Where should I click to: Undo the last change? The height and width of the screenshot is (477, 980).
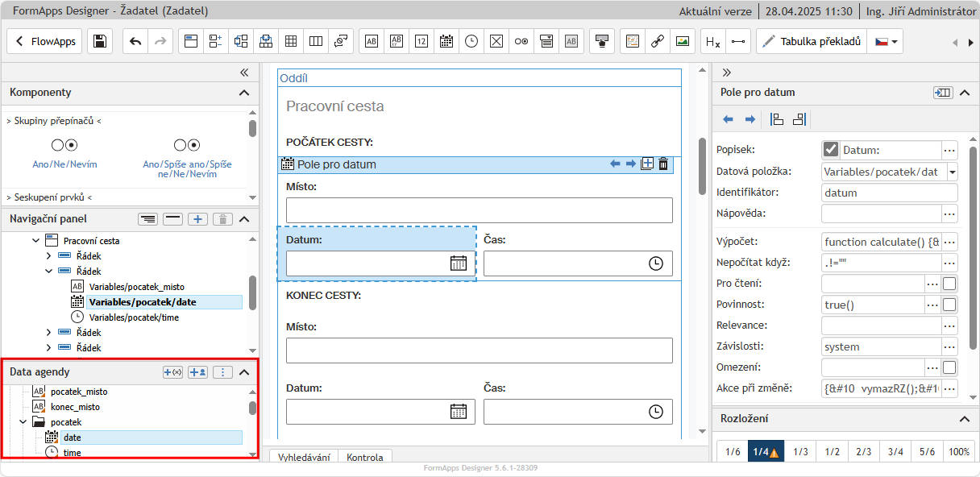tap(135, 41)
